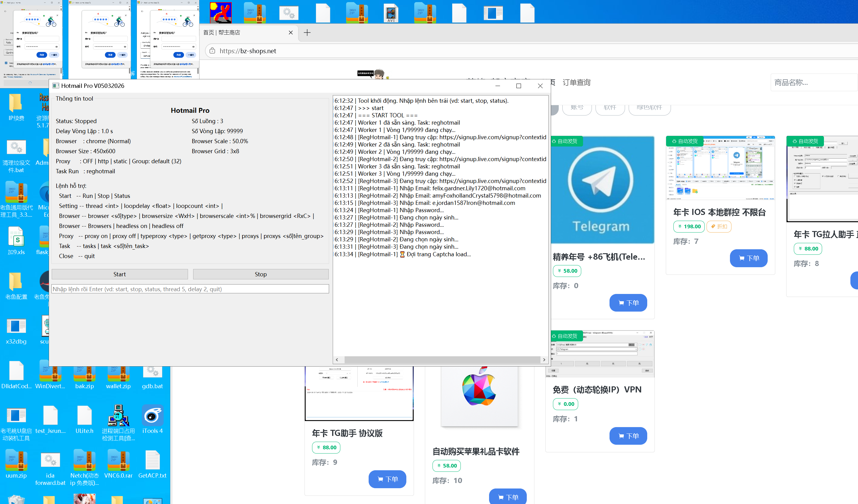Open the iTools 4 desktop icon
This screenshot has height=504, width=858.
click(x=152, y=416)
